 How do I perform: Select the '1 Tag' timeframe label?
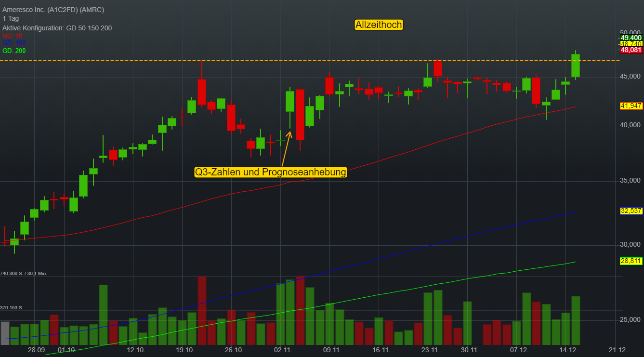coord(11,19)
